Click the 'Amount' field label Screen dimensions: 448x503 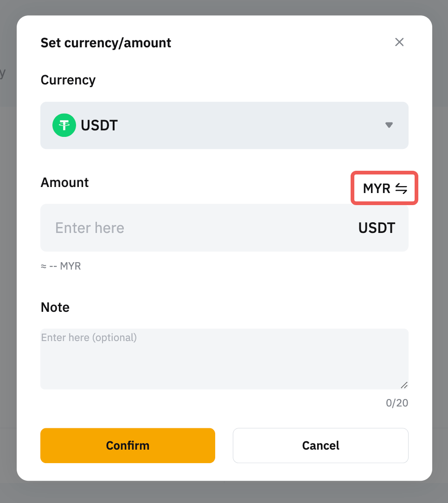pyautogui.click(x=64, y=182)
